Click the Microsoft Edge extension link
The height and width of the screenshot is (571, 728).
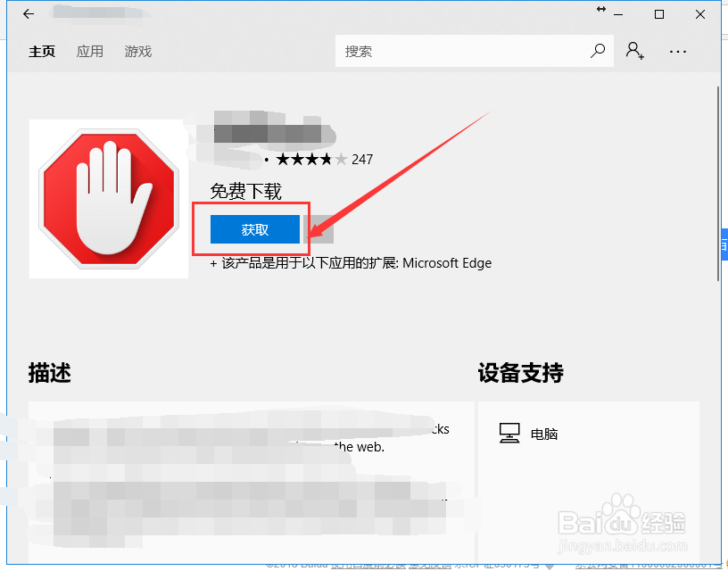449,262
